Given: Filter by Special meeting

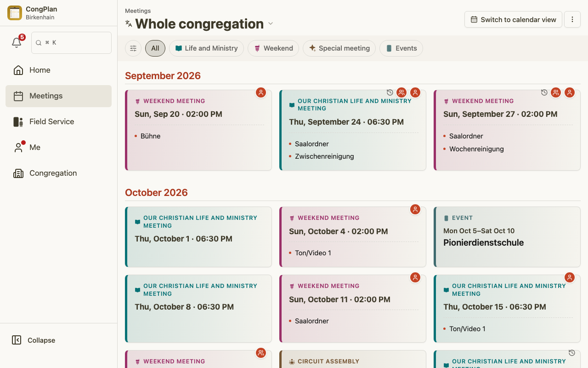Looking at the screenshot, I should point(339,48).
